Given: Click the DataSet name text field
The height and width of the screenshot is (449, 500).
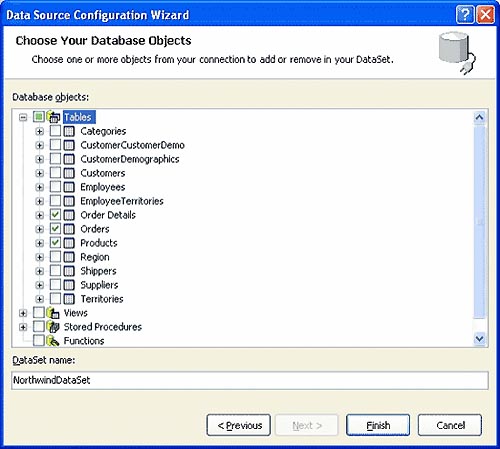Looking at the screenshot, I should click(x=250, y=380).
